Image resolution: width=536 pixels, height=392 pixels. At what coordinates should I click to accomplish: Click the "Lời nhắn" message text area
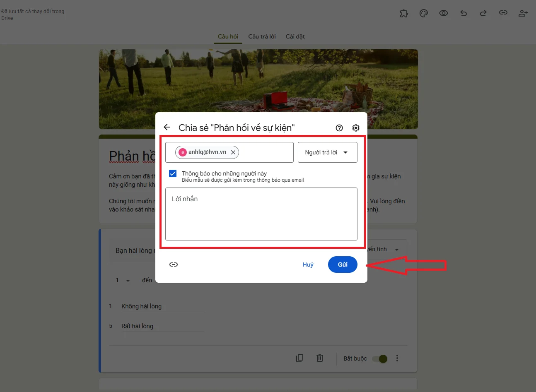pos(261,214)
